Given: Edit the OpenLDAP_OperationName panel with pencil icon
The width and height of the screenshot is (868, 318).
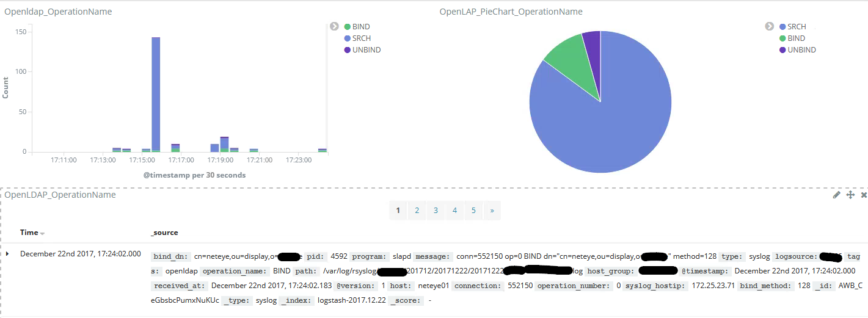Looking at the screenshot, I should (x=837, y=195).
